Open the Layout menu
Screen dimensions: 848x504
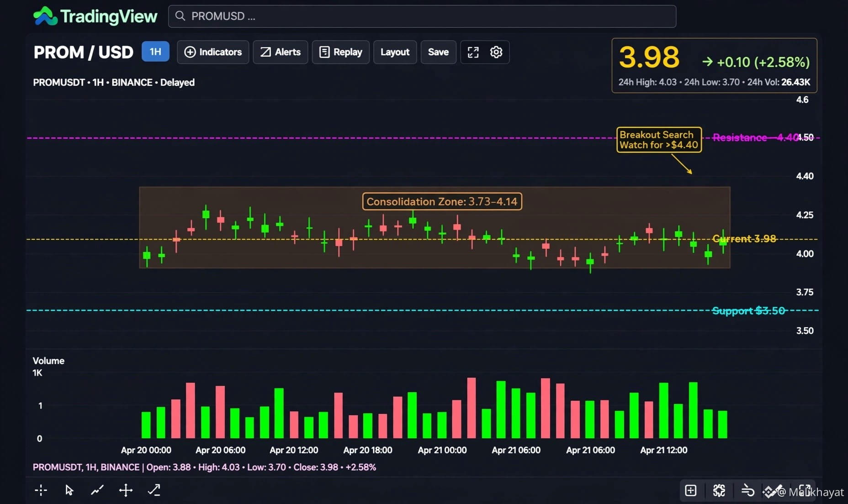pyautogui.click(x=395, y=52)
